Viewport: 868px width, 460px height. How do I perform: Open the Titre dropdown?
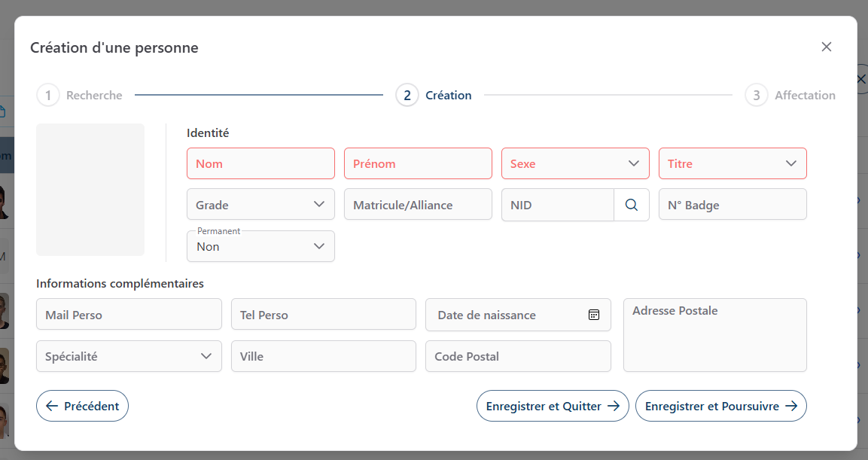732,163
